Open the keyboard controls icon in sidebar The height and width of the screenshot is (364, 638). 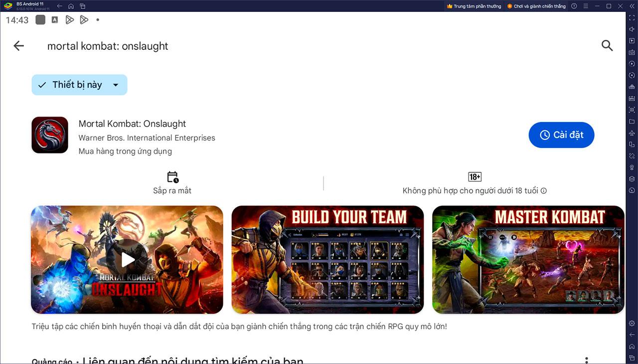pos(632,52)
